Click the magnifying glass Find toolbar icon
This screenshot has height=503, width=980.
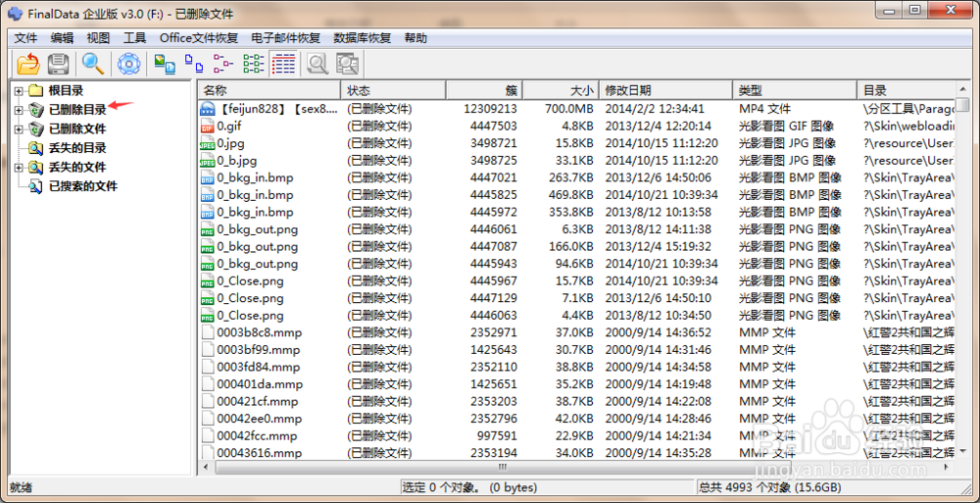(93, 63)
